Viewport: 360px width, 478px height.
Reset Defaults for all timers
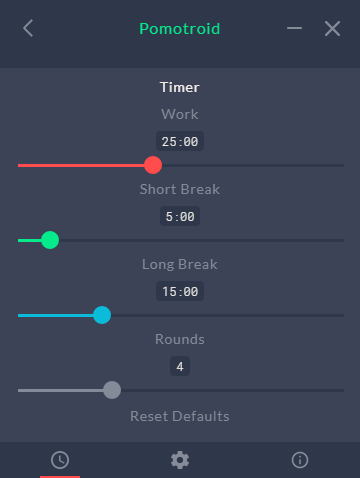click(x=180, y=416)
